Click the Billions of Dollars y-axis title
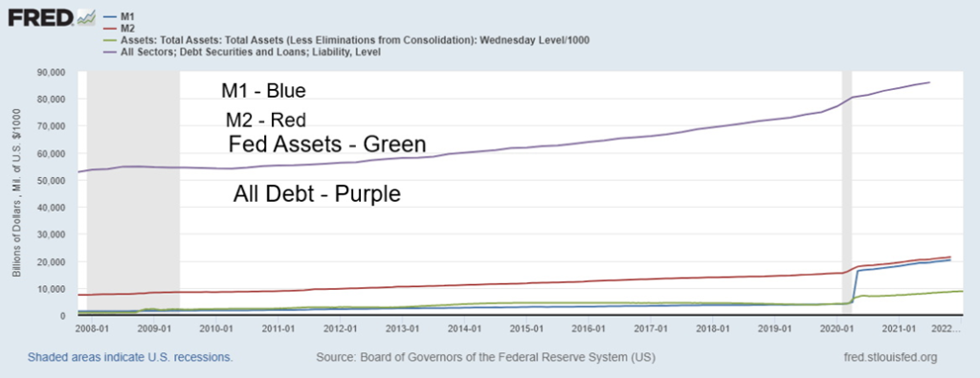The width and height of the screenshot is (980, 378). [17, 193]
